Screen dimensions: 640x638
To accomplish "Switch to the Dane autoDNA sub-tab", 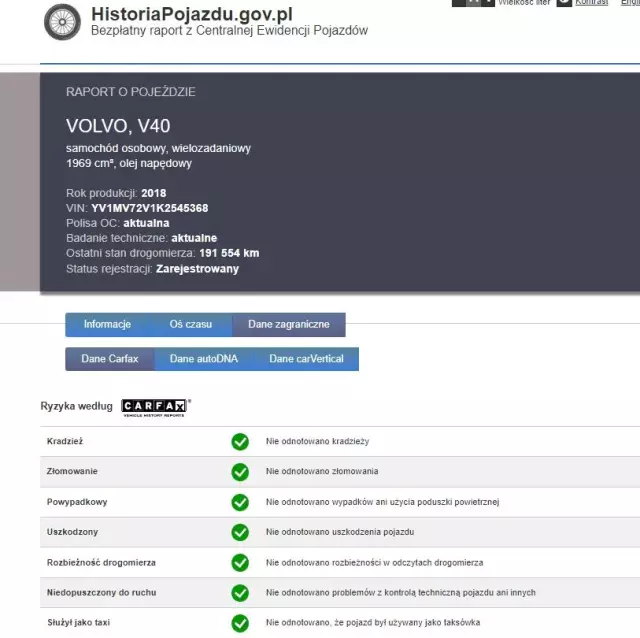I will coord(203,359).
